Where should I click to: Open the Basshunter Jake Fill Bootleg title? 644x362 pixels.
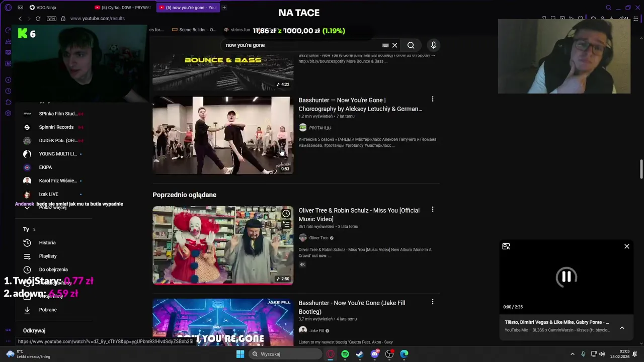tap(352, 307)
